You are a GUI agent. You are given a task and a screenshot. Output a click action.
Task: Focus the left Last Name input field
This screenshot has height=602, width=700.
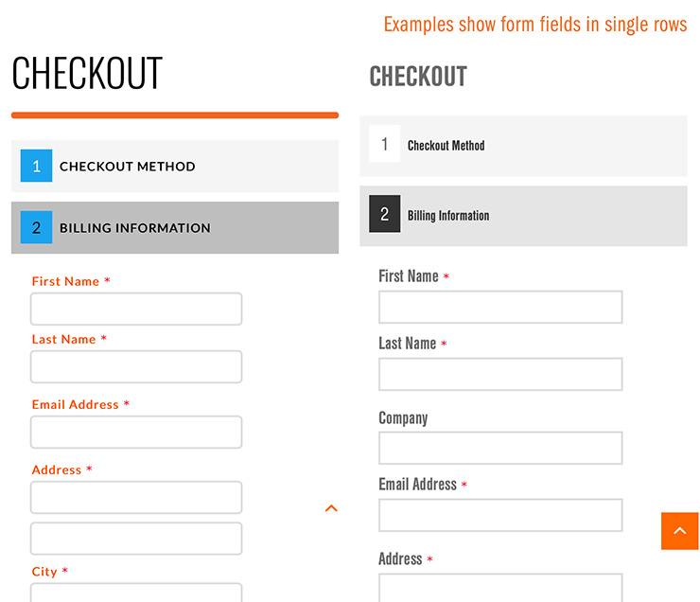[x=136, y=366]
